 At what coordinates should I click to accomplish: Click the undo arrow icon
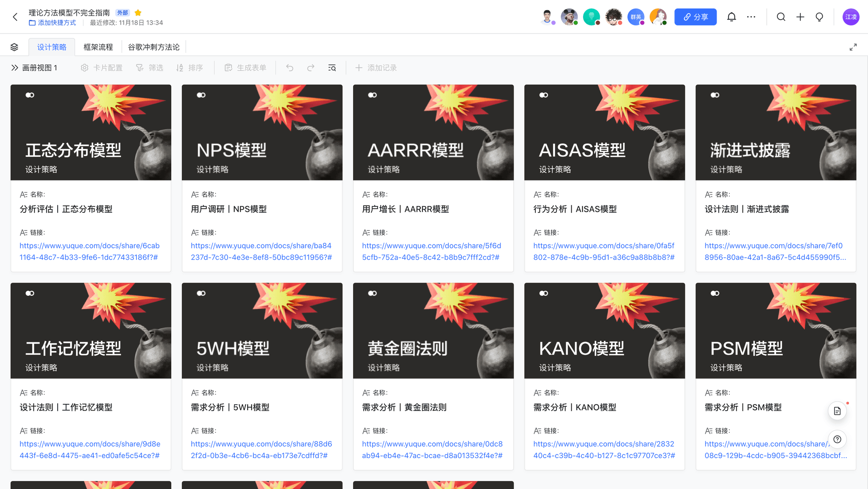pyautogui.click(x=289, y=68)
